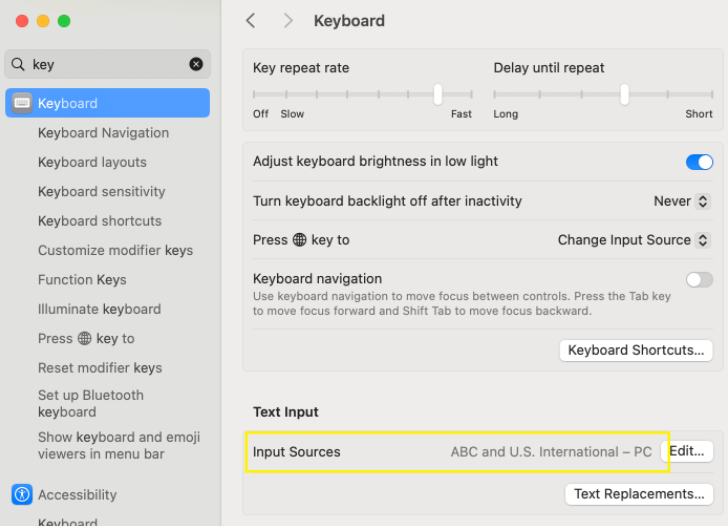Click the ABC and U.S. International – PC value
The width and height of the screenshot is (728, 526).
click(x=551, y=452)
